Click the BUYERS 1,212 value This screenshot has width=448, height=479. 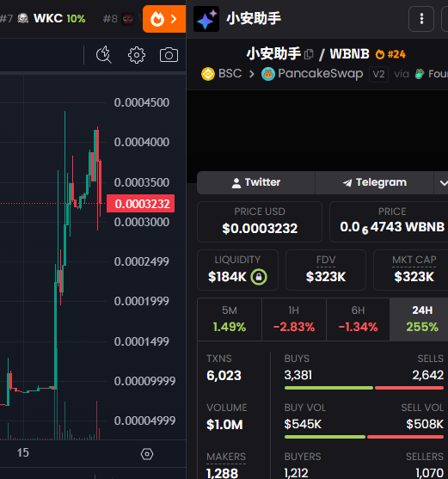pos(296,473)
